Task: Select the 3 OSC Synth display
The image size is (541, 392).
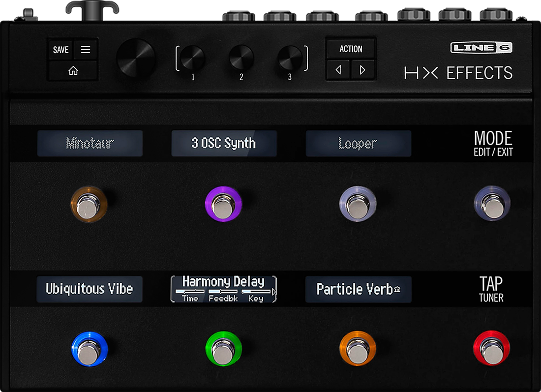Action: click(x=224, y=143)
